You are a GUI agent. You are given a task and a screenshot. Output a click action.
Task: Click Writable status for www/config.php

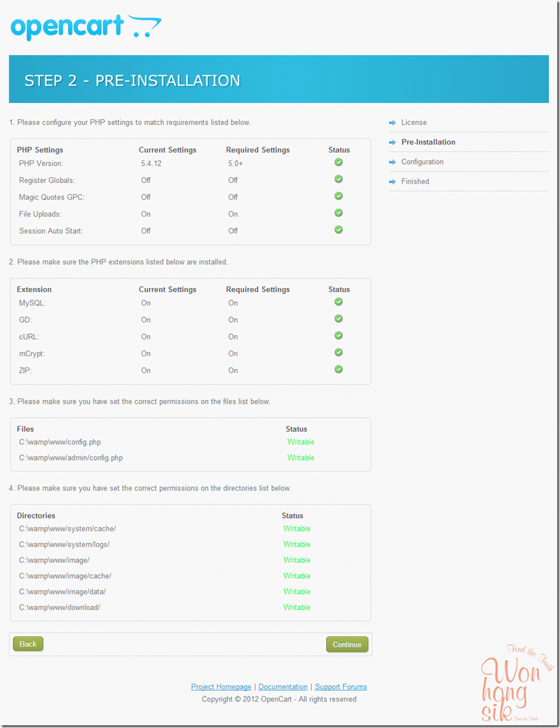(x=301, y=442)
